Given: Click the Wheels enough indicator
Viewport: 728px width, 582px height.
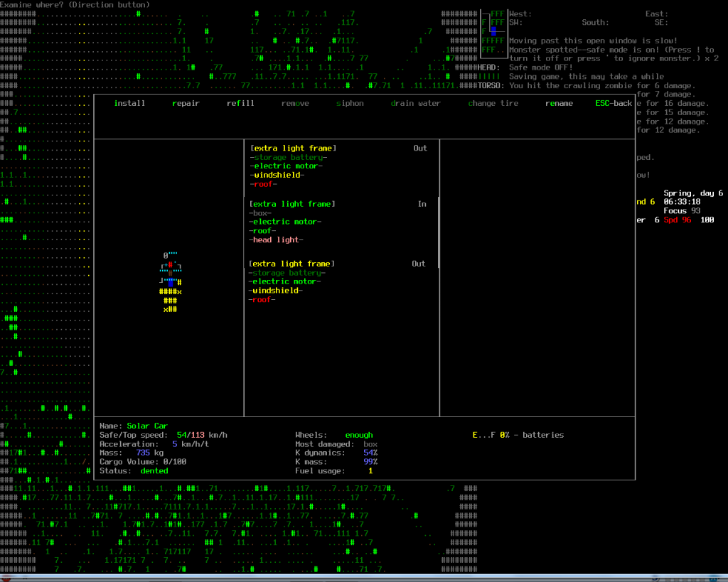Looking at the screenshot, I should click(359, 435).
